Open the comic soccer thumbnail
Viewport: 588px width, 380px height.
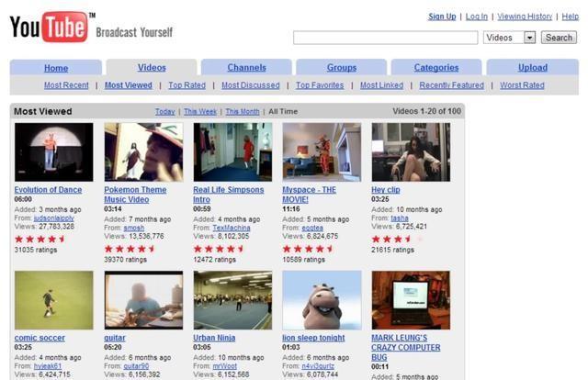point(53,300)
